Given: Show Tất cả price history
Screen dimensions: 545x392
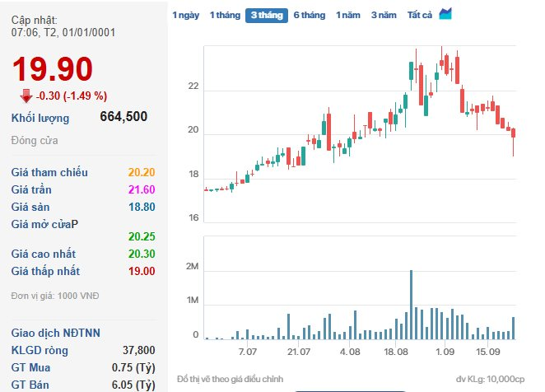Looking at the screenshot, I should pyautogui.click(x=420, y=15).
